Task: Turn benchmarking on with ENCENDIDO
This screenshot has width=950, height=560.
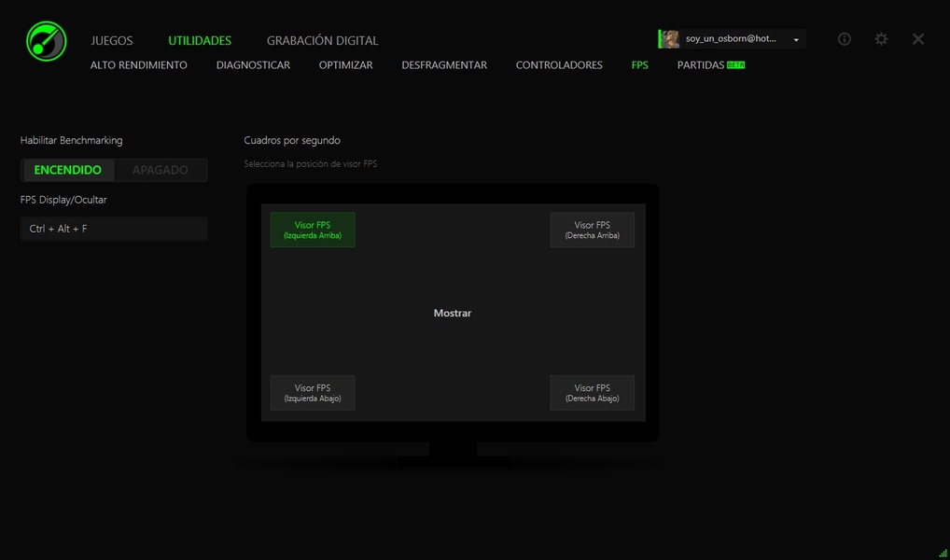Action: click(68, 170)
